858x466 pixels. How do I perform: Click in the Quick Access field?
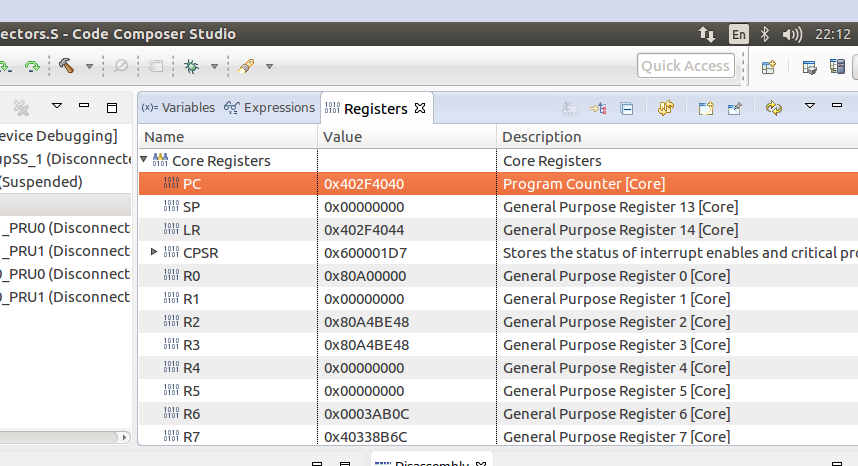pyautogui.click(x=686, y=66)
